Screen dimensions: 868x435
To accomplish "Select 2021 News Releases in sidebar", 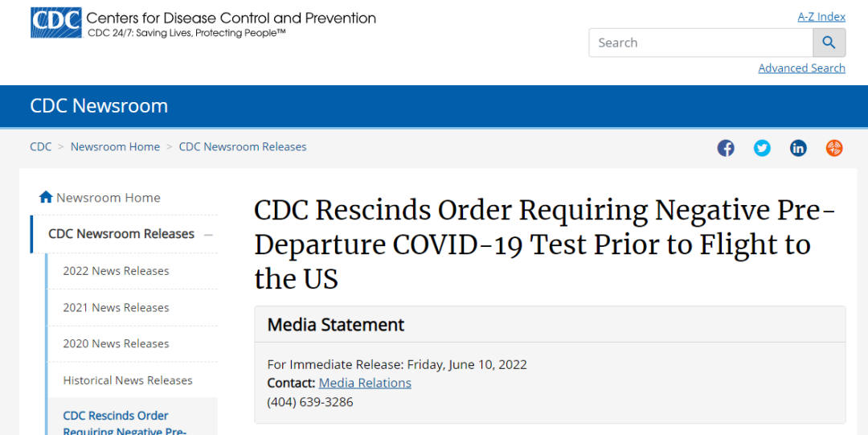I will (116, 307).
